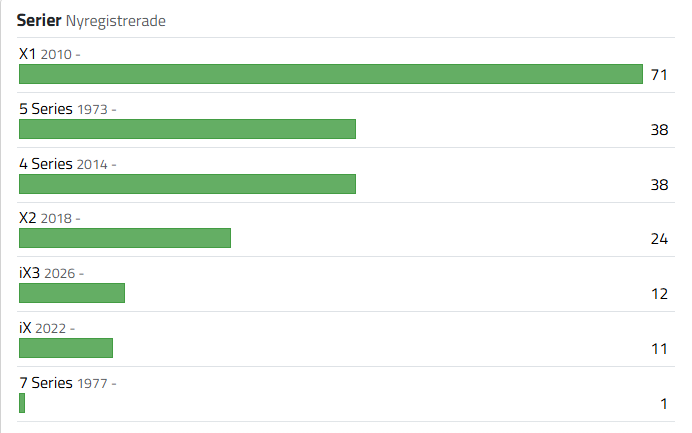Click the X2 count value 24
The image size is (692, 433).
pyautogui.click(x=658, y=239)
